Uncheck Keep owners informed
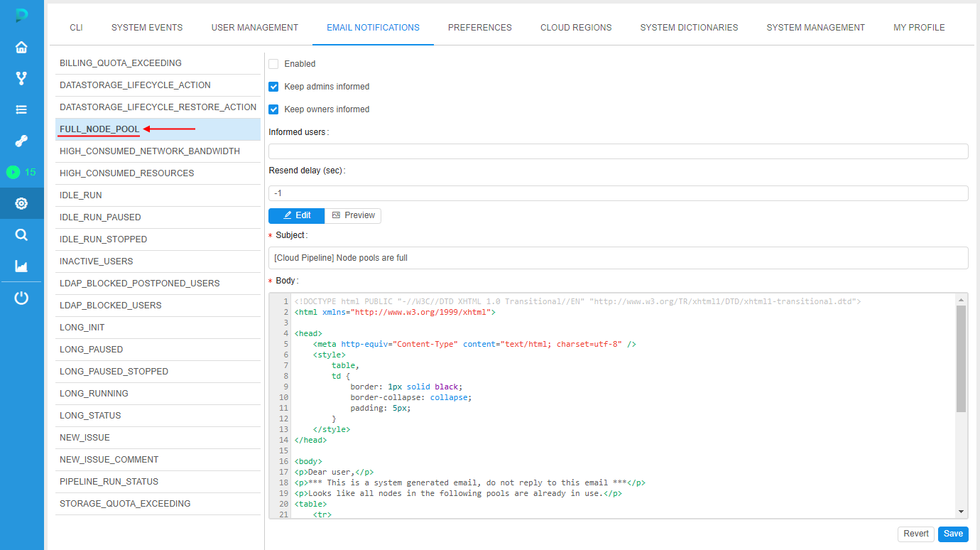 coord(273,109)
